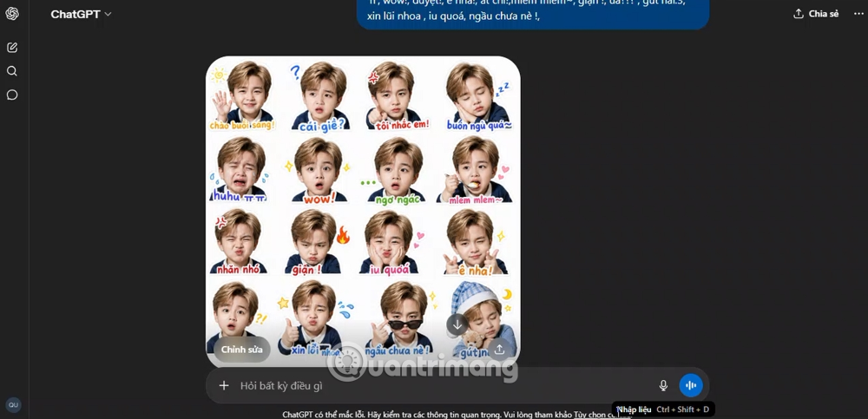Open the generated sticker sheet image

click(363, 212)
